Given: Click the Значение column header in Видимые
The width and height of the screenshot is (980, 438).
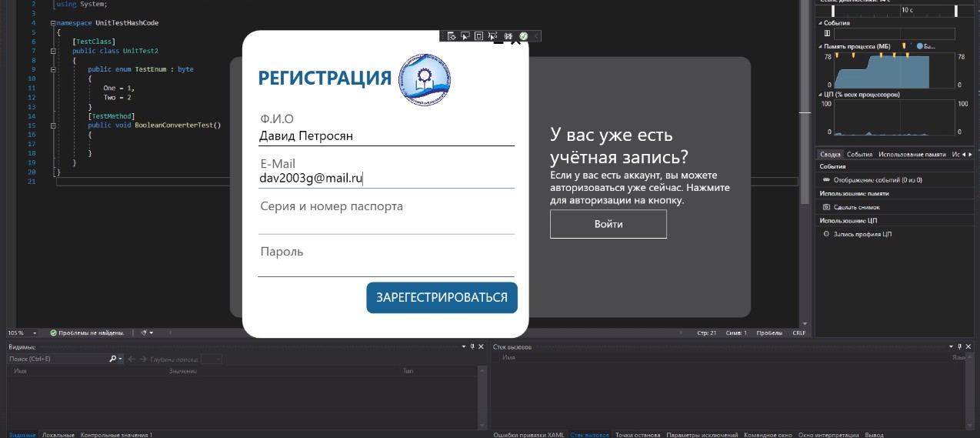Looking at the screenshot, I should coord(183,371).
